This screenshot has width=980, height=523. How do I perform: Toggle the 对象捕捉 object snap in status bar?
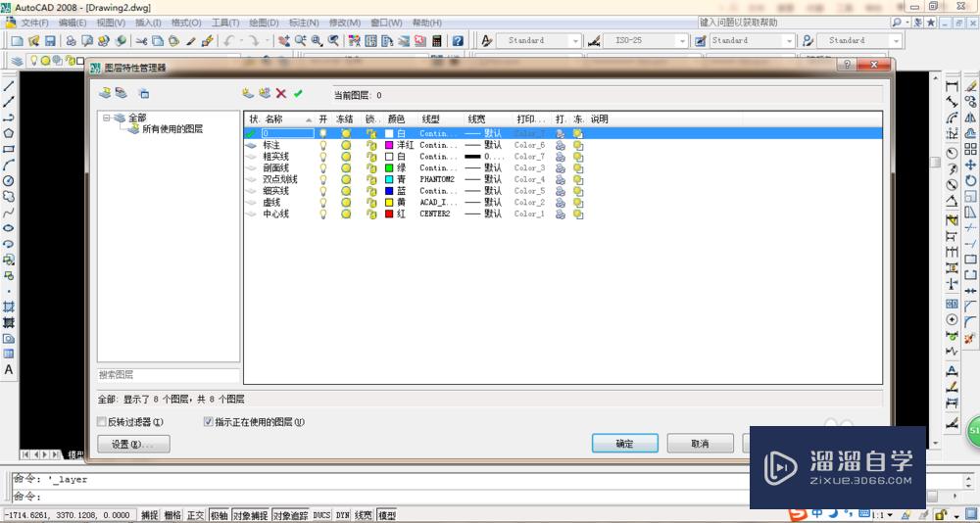coord(251,515)
